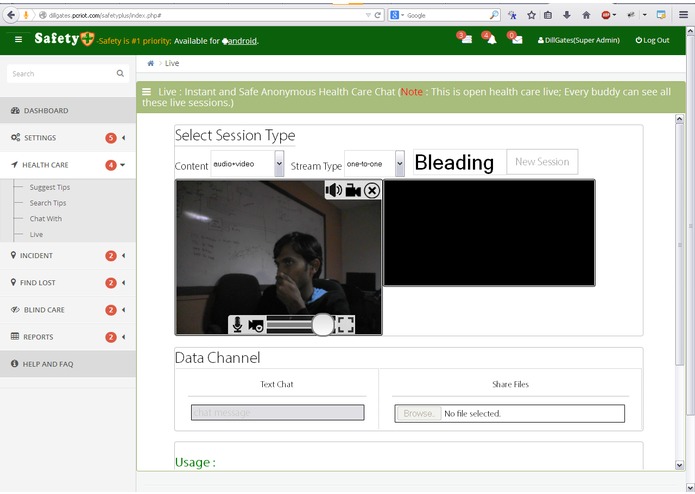Image resolution: width=695 pixels, height=494 pixels.
Task: Click the Log Out link
Action: [652, 40]
